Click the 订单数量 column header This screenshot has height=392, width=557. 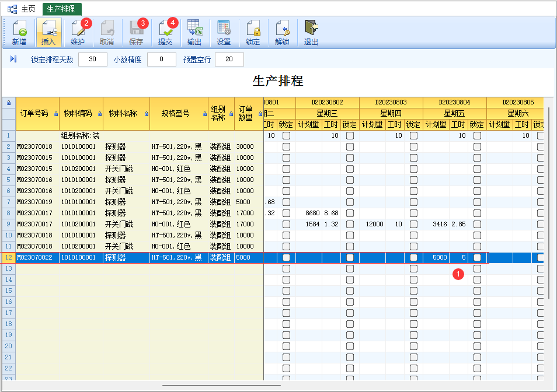tap(249, 114)
